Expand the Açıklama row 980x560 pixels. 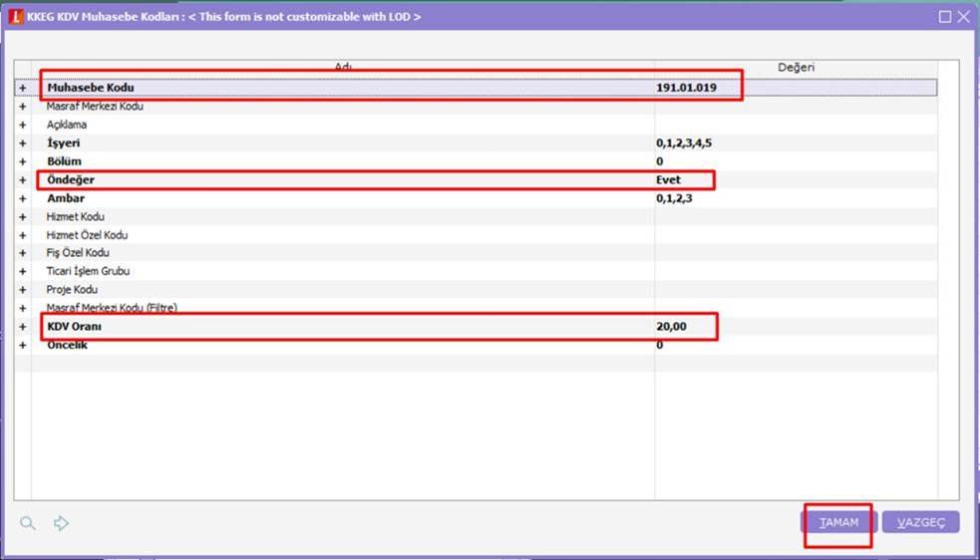pyautogui.click(x=23, y=125)
